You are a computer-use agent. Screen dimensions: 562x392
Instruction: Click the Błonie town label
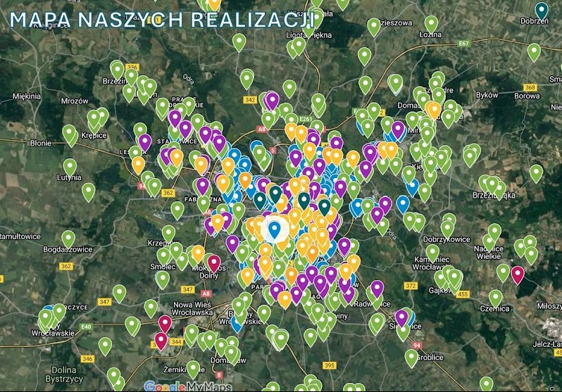[x=41, y=143]
